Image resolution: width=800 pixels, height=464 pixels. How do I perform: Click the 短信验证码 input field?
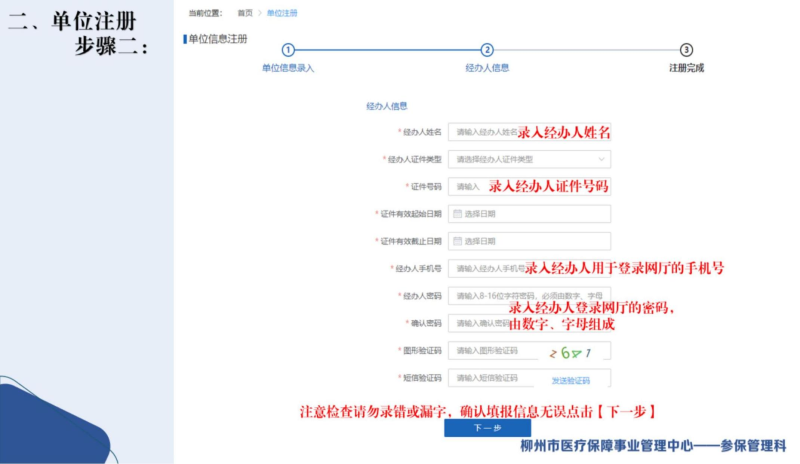(x=490, y=379)
